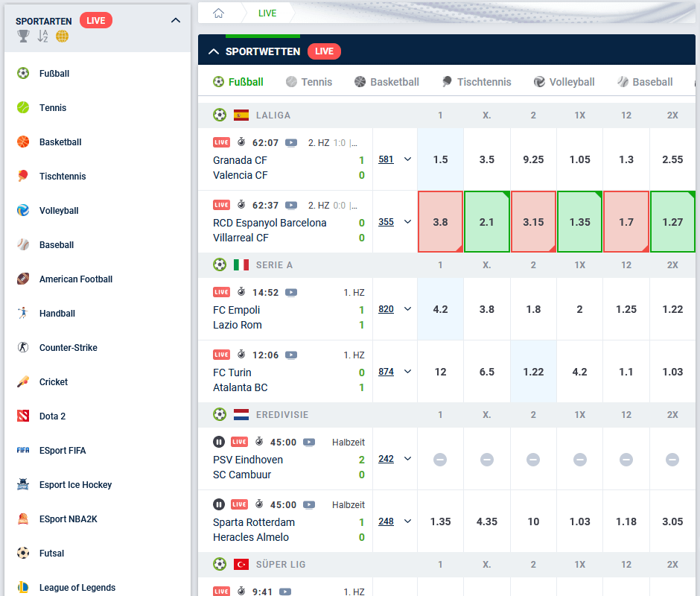Viewport: 700px width, 596px height.
Task: Switch to the Tischtennis tab
Action: point(477,82)
